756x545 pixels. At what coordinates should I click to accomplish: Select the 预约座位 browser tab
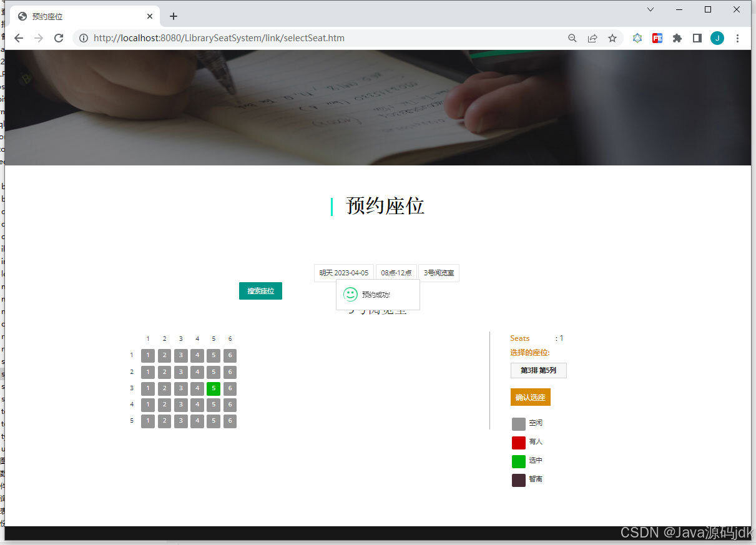click(86, 16)
